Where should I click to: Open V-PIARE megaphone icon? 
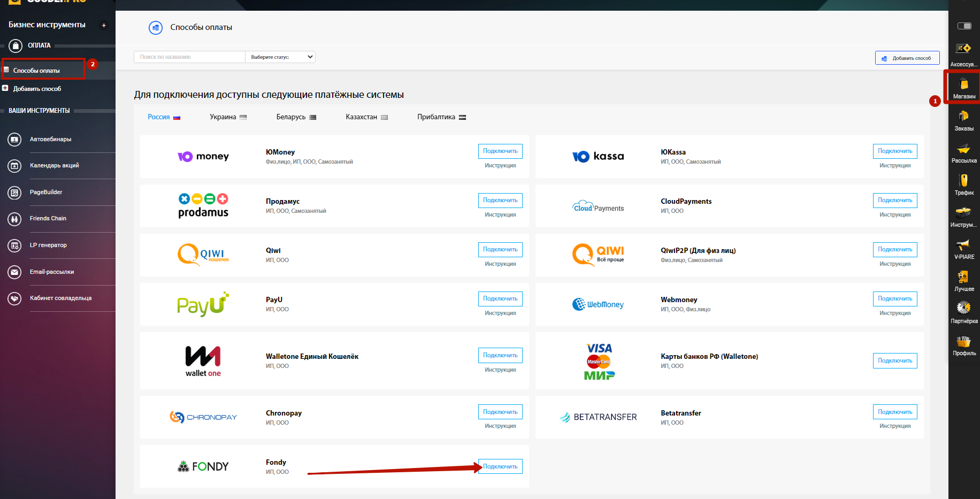964,245
